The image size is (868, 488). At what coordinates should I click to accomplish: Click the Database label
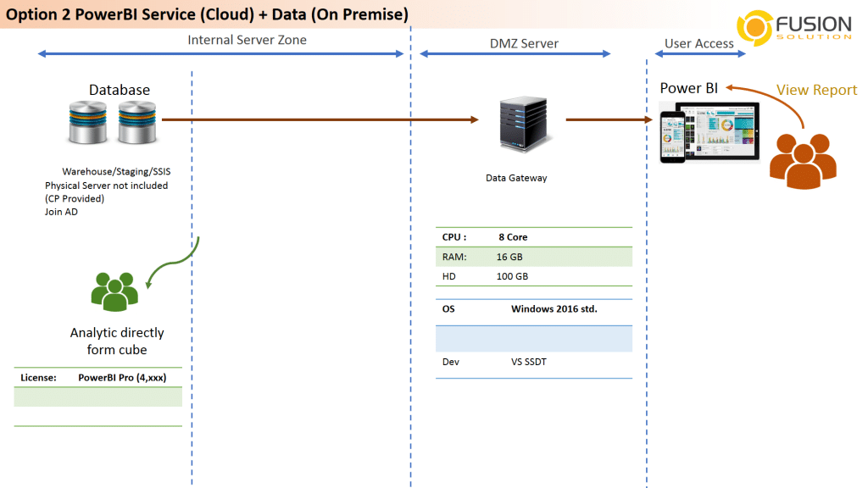(120, 90)
